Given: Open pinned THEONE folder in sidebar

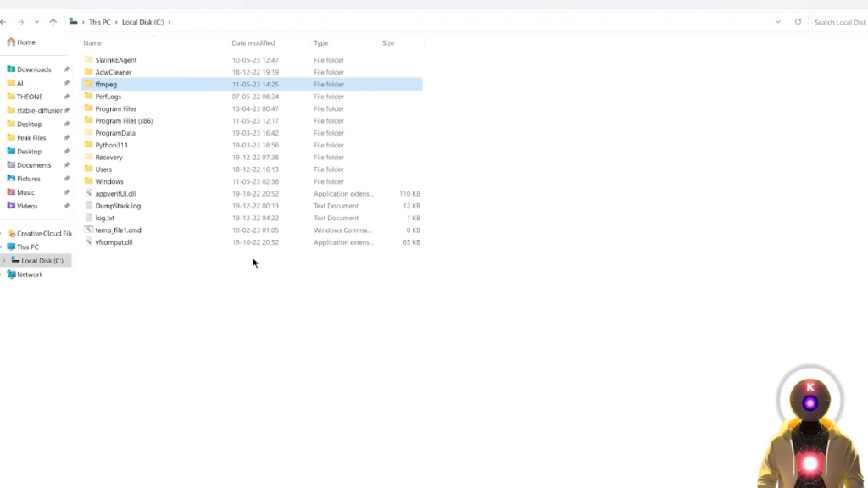Looking at the screenshot, I should tap(30, 97).
